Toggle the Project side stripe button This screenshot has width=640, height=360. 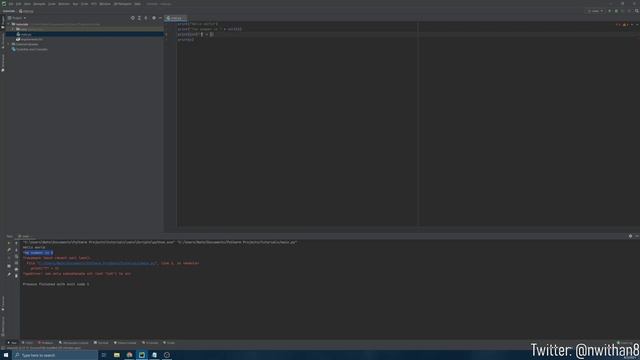coord(3,22)
